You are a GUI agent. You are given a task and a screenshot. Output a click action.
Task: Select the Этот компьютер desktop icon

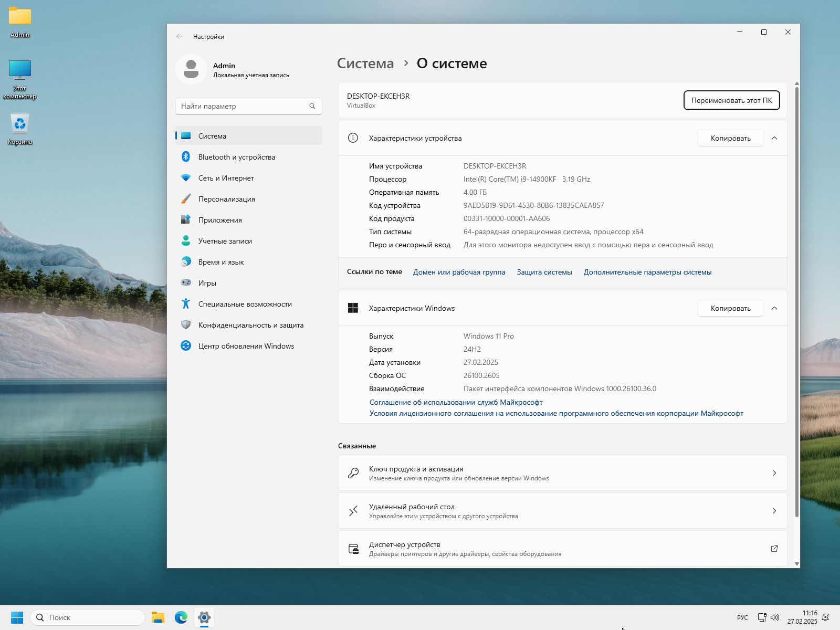(20, 79)
